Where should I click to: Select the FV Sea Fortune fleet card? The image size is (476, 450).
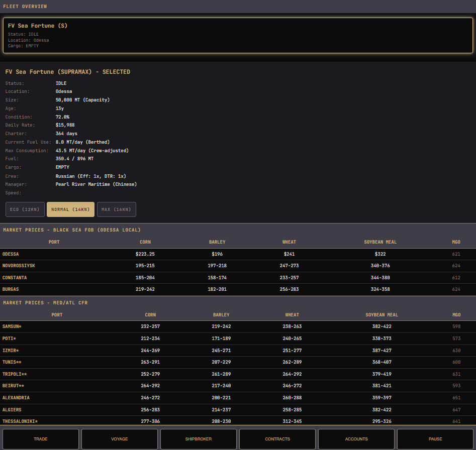point(238,36)
